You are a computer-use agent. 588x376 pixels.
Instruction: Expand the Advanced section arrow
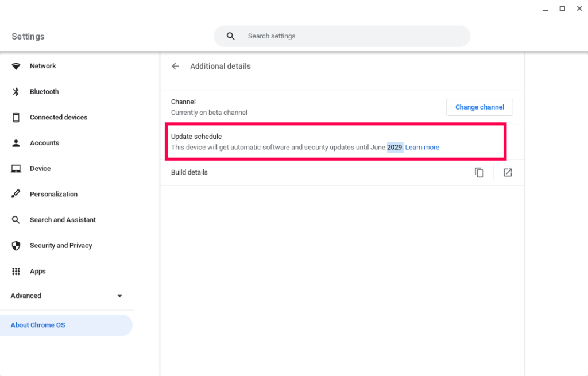tap(119, 296)
